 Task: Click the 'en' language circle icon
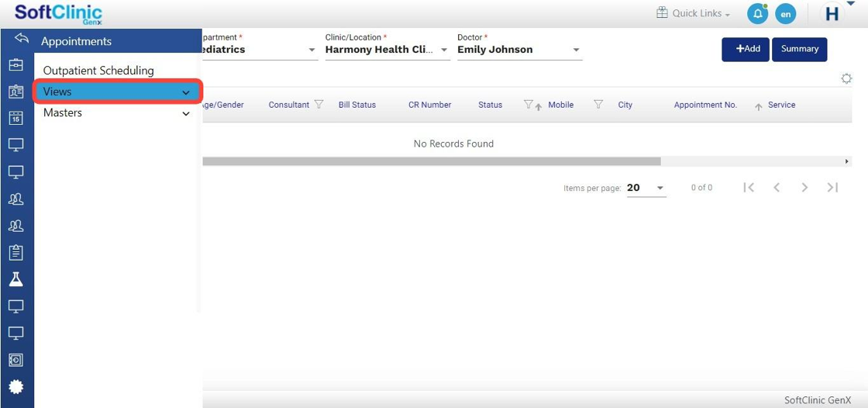tap(786, 14)
